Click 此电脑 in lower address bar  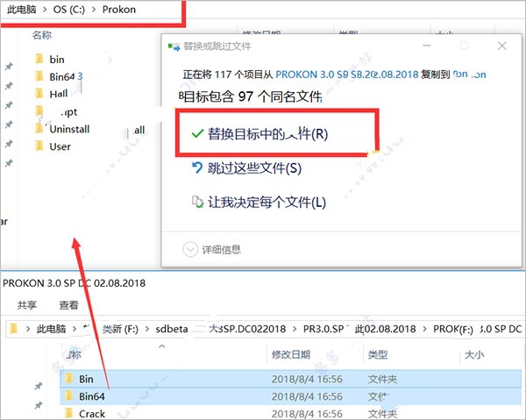(x=52, y=329)
